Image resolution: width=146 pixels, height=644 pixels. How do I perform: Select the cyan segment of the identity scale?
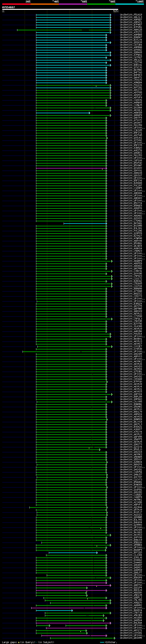pyautogui.click(x=130, y=4)
